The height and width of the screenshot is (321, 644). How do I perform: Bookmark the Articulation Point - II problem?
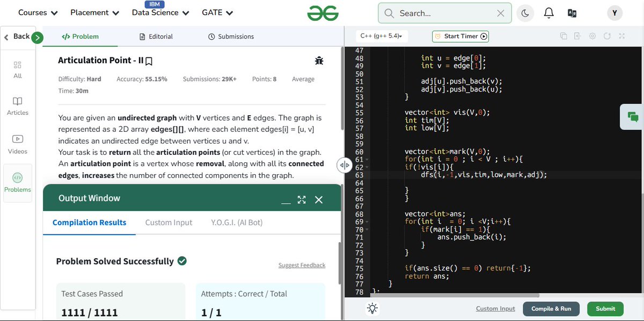149,61
